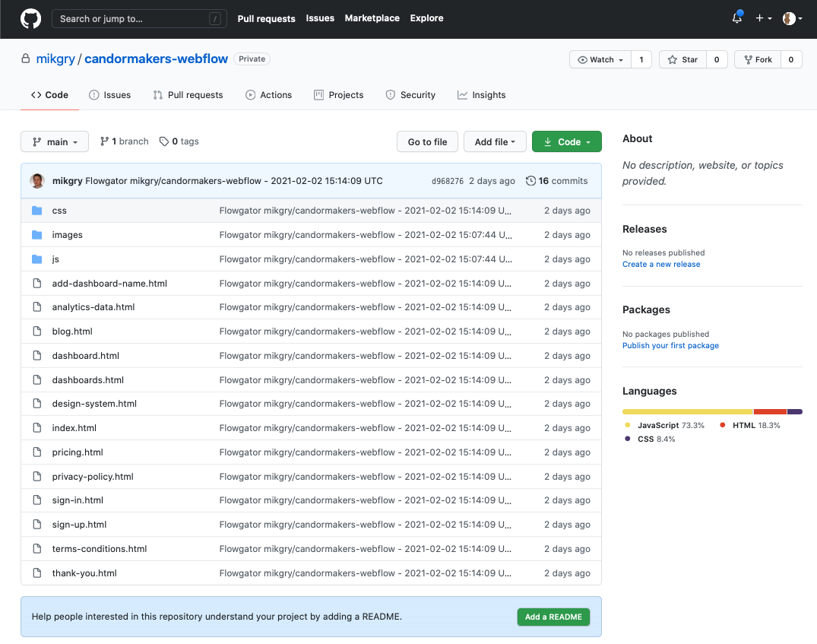
Task: Click Create a new release link
Action: click(661, 265)
